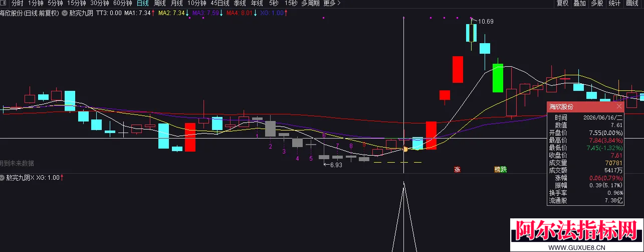644x252 pixels.
Task: Collapse the 熬完九阴 main chart indicator toggle
Action: [x=65, y=13]
